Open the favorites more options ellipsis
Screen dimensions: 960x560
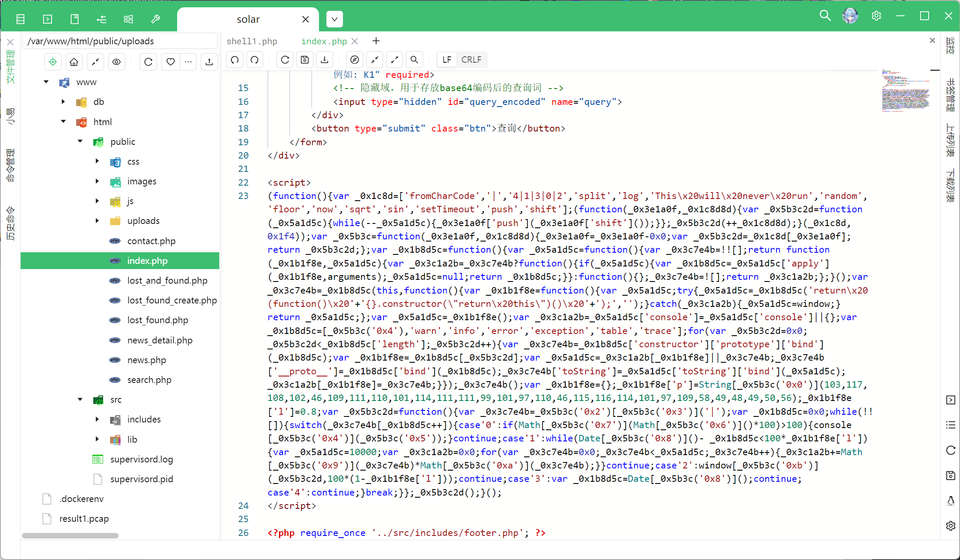(188, 62)
